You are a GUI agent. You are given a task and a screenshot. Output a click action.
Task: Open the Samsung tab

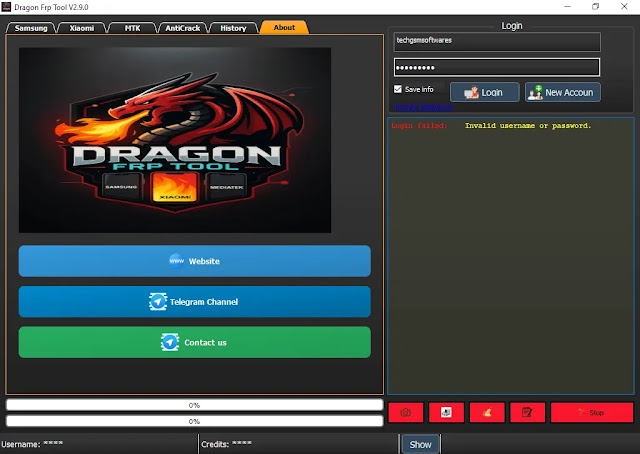[31, 28]
